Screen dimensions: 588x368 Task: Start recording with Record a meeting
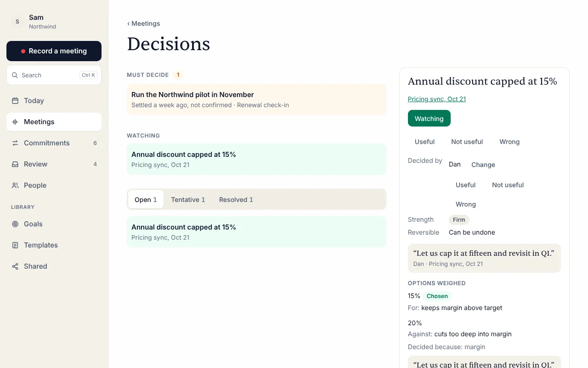pos(54,51)
